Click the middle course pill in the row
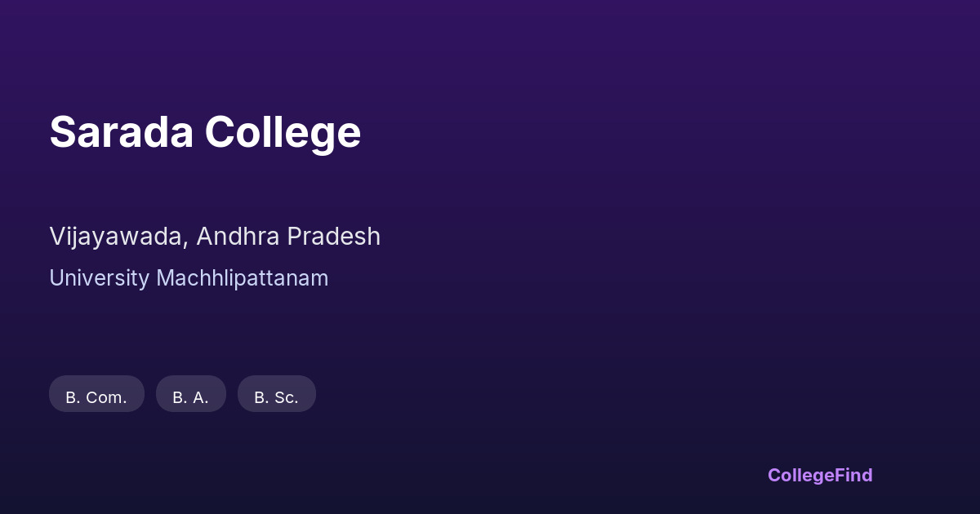 tap(190, 394)
